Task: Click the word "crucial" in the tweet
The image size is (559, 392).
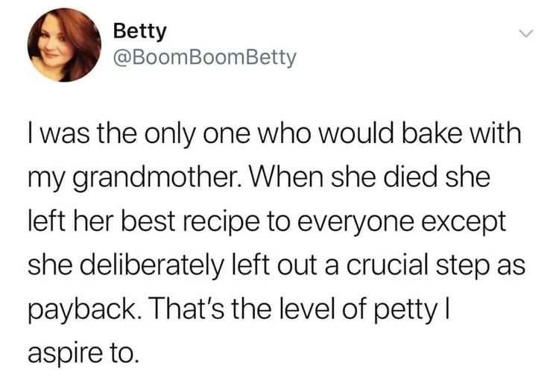Action: coord(387,265)
